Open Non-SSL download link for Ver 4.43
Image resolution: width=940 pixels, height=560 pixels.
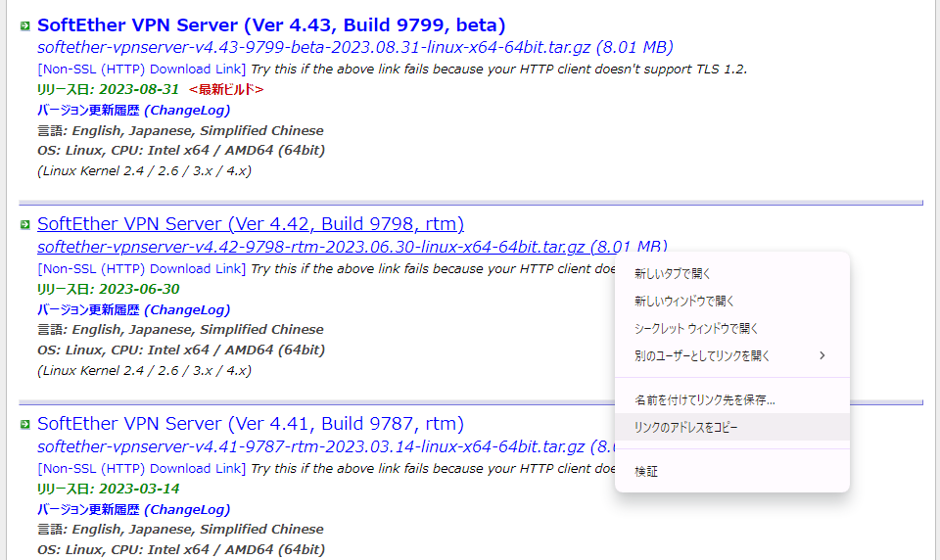pos(141,69)
